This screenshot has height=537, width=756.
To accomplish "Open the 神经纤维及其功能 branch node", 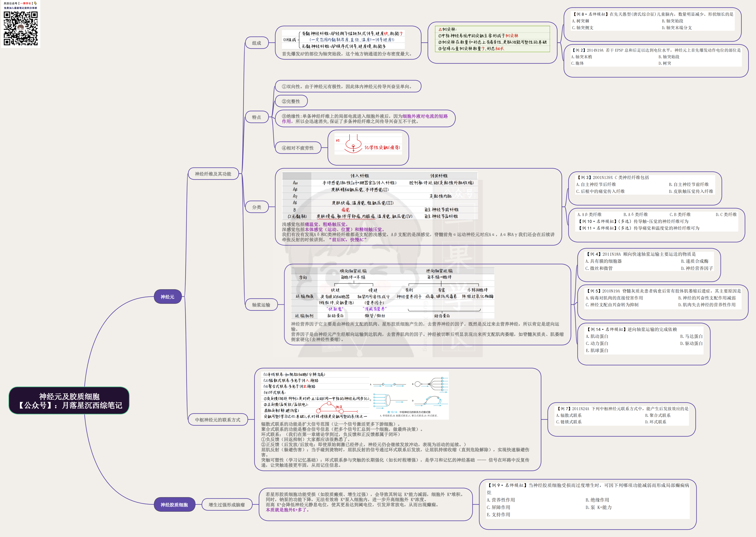I will click(x=213, y=174).
